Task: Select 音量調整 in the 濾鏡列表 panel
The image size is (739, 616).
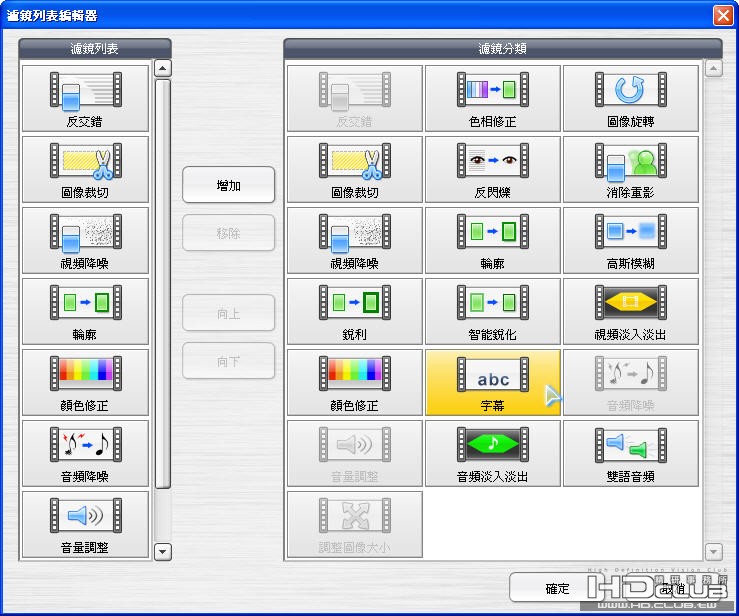Action: (x=85, y=525)
